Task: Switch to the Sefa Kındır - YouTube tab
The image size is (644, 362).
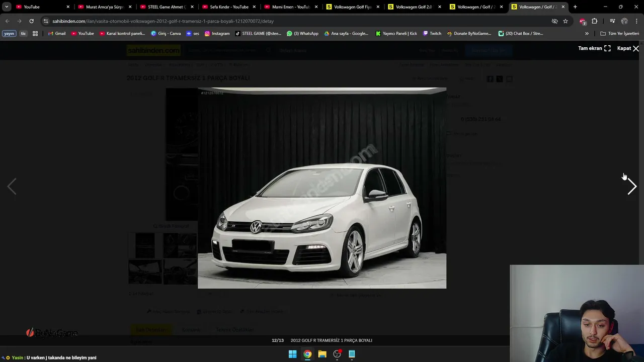Action: (x=228, y=7)
